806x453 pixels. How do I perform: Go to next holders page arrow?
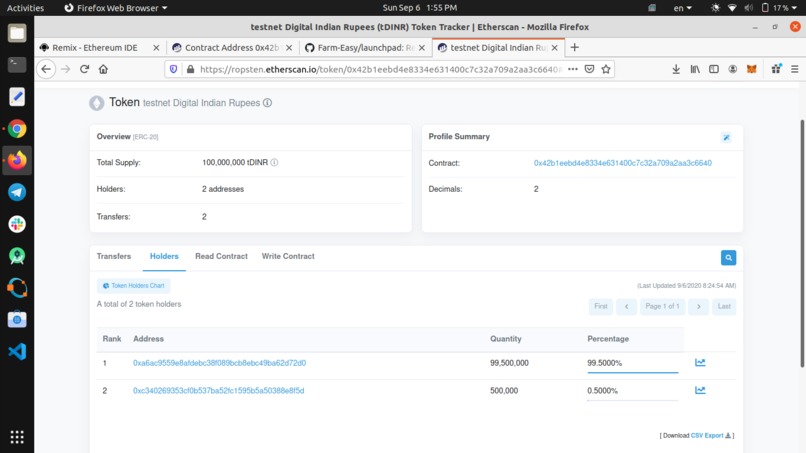(699, 306)
